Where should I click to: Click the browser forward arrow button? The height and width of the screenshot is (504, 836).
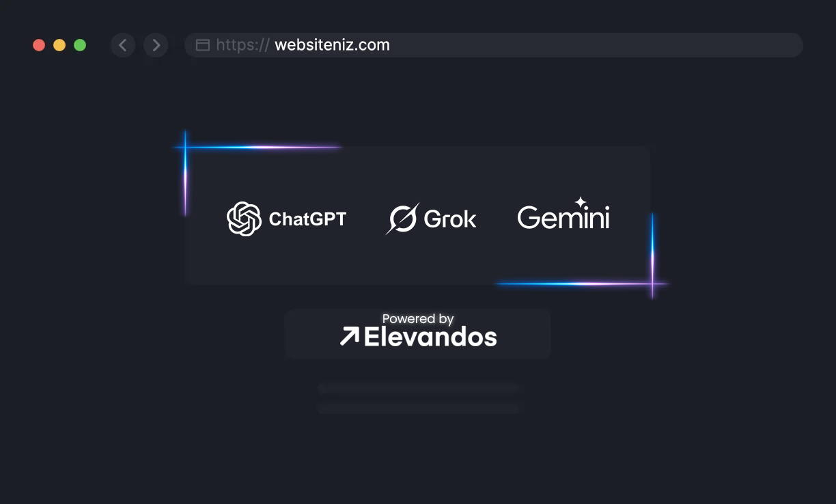(x=156, y=45)
